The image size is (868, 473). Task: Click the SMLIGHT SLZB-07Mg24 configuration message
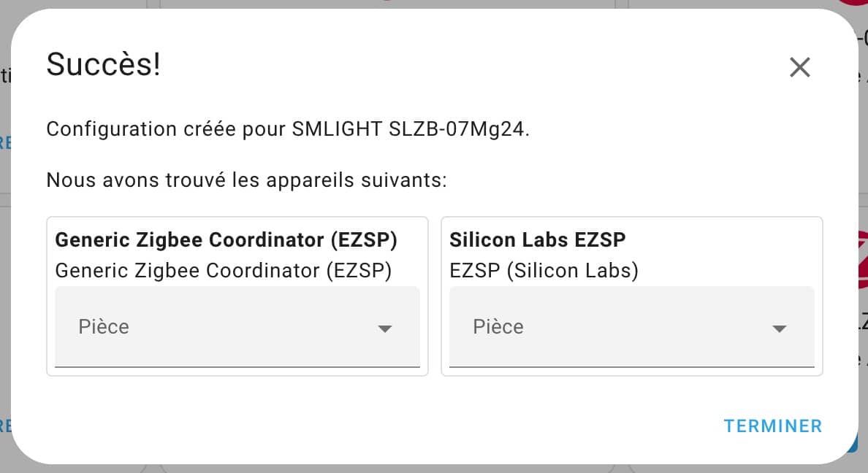288,129
